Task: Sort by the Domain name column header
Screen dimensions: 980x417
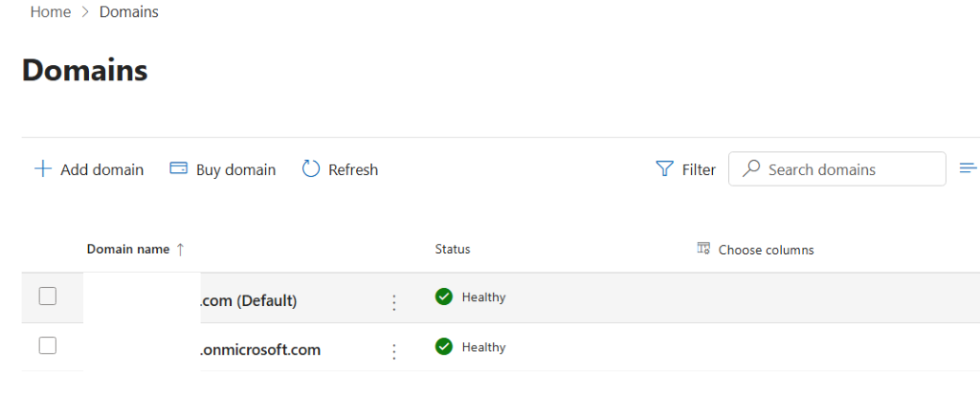Action: point(128,249)
